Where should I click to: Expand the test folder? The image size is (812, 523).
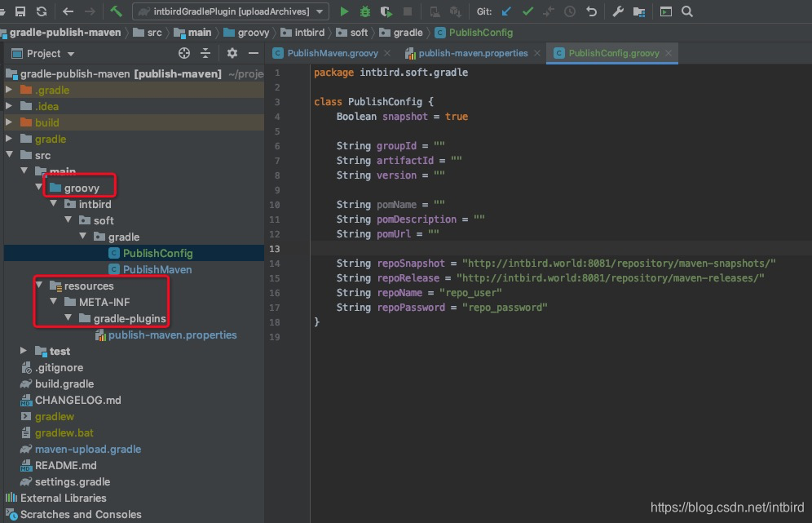24,350
